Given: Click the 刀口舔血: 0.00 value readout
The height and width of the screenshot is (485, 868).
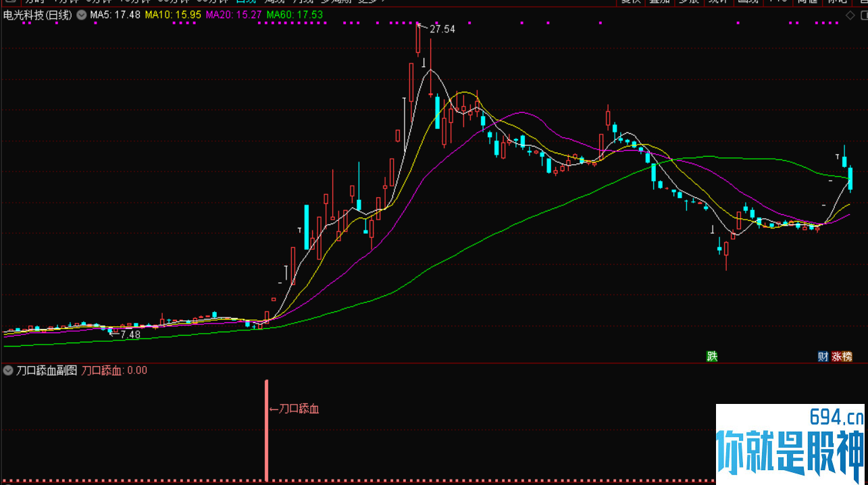Looking at the screenshot, I should [x=114, y=370].
